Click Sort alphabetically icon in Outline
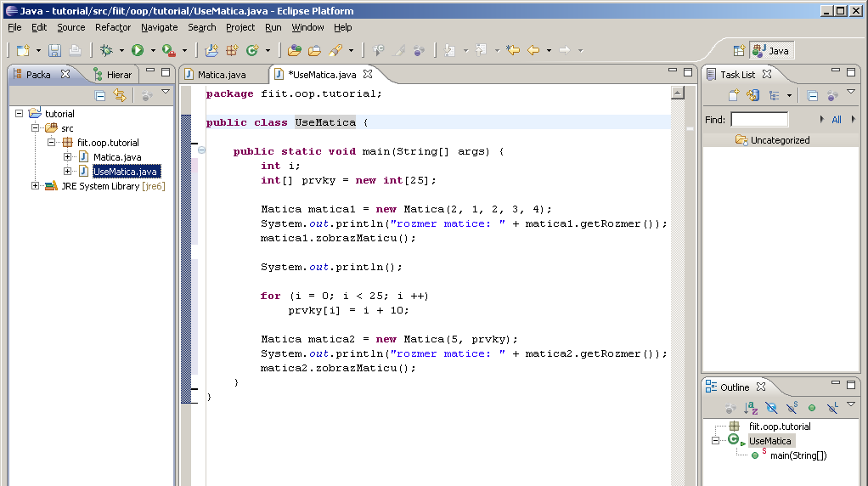Image resolution: width=868 pixels, height=486 pixels. pyautogui.click(x=751, y=408)
